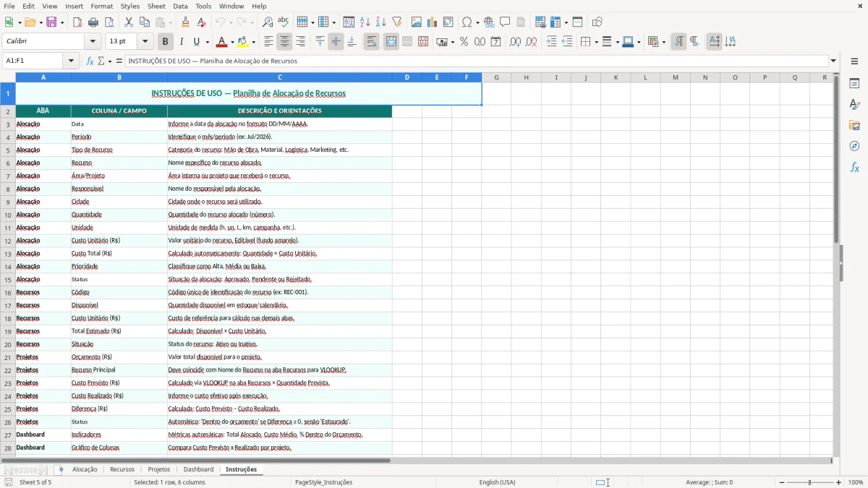Toggle wrap text
The image size is (868, 488).
pyautogui.click(x=372, y=42)
